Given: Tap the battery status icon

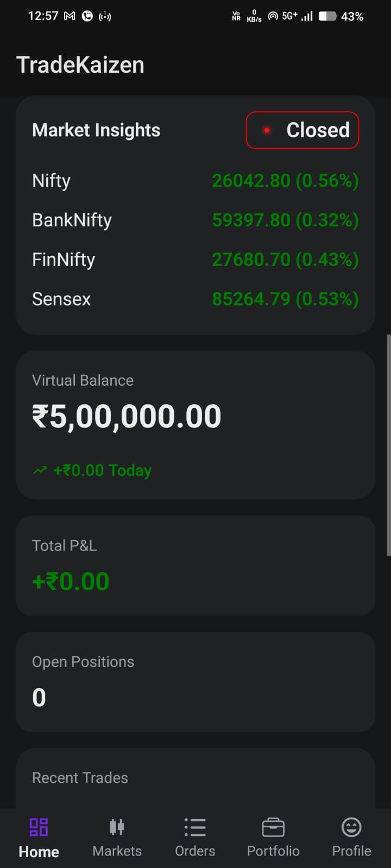Looking at the screenshot, I should 327,16.
